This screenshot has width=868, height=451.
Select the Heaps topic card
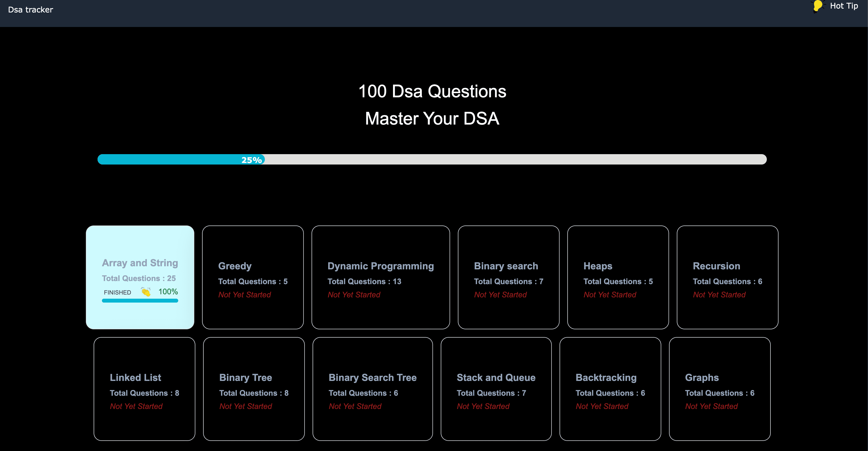[618, 277]
